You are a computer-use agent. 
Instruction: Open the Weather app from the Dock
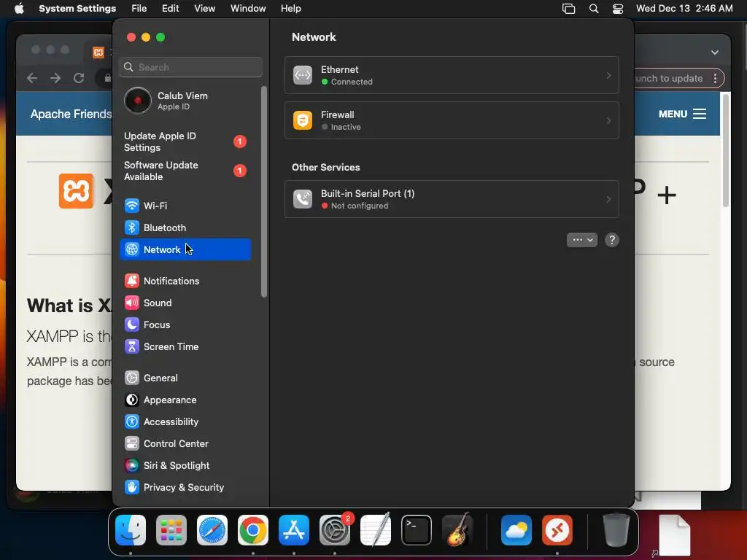[516, 530]
